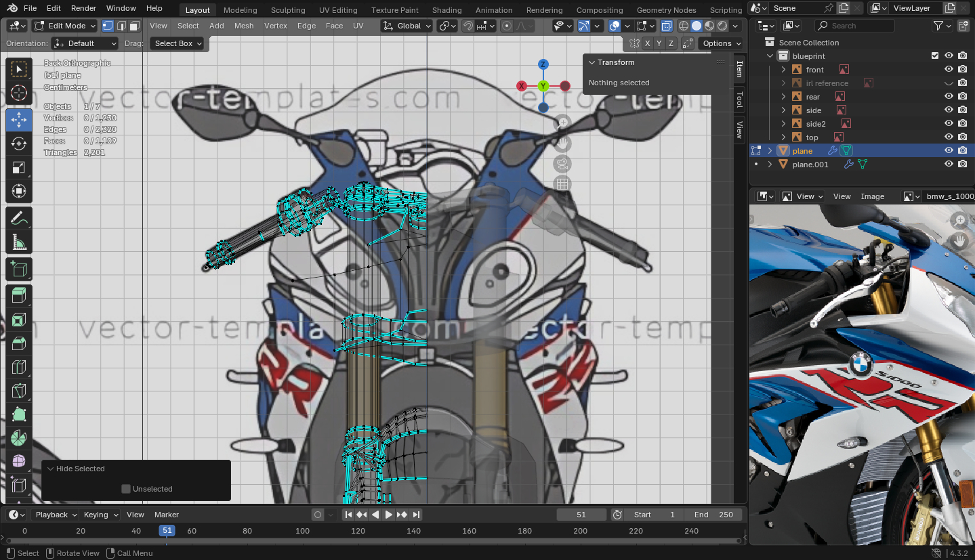Open the Orientation Default dropdown

(x=85, y=43)
